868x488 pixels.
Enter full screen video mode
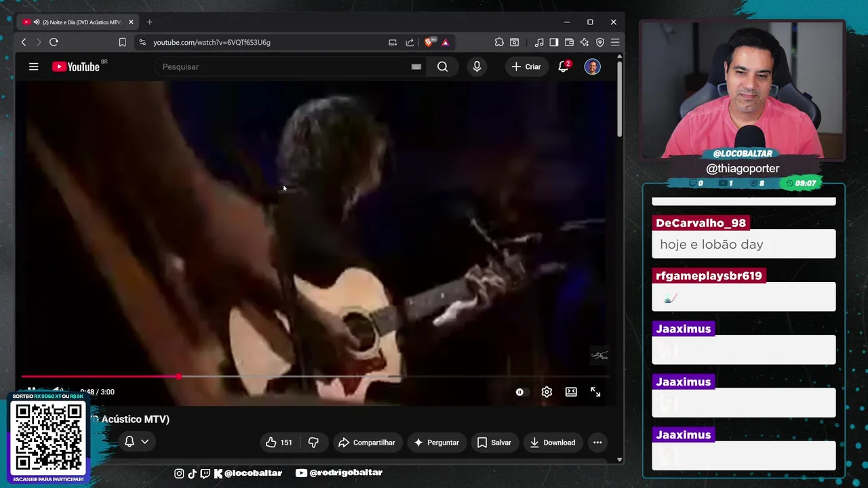595,392
